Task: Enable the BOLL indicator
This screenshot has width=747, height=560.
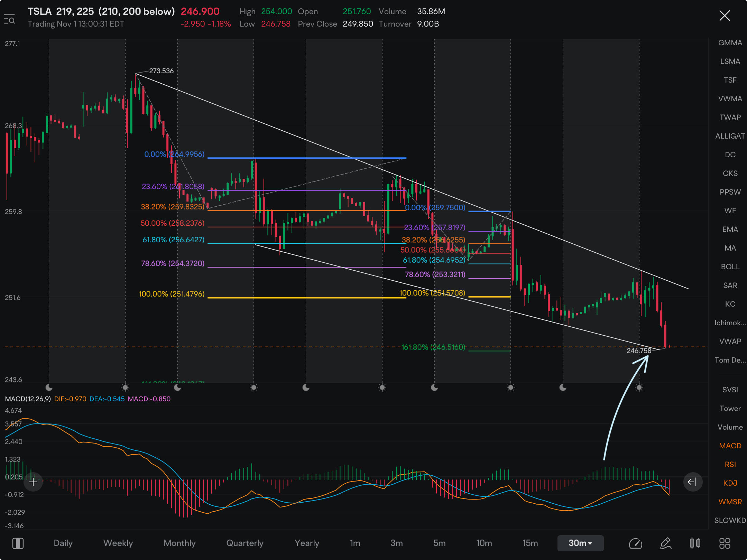Action: 730,267
